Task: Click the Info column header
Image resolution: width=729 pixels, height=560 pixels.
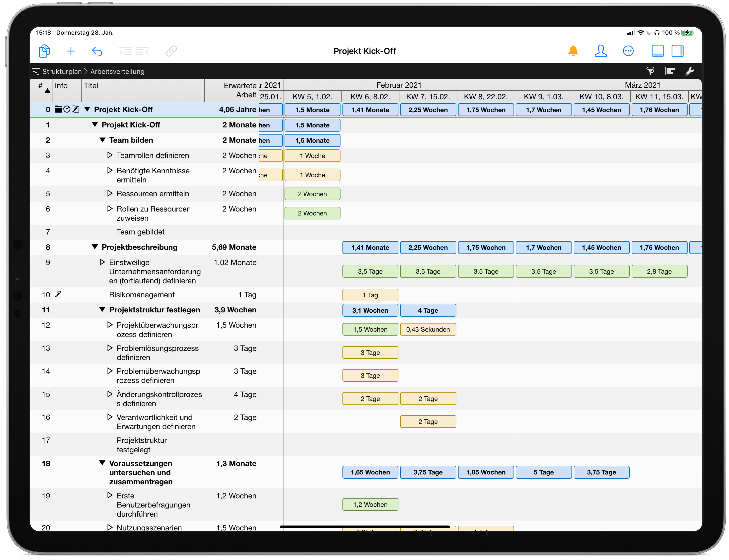Action: tap(67, 90)
